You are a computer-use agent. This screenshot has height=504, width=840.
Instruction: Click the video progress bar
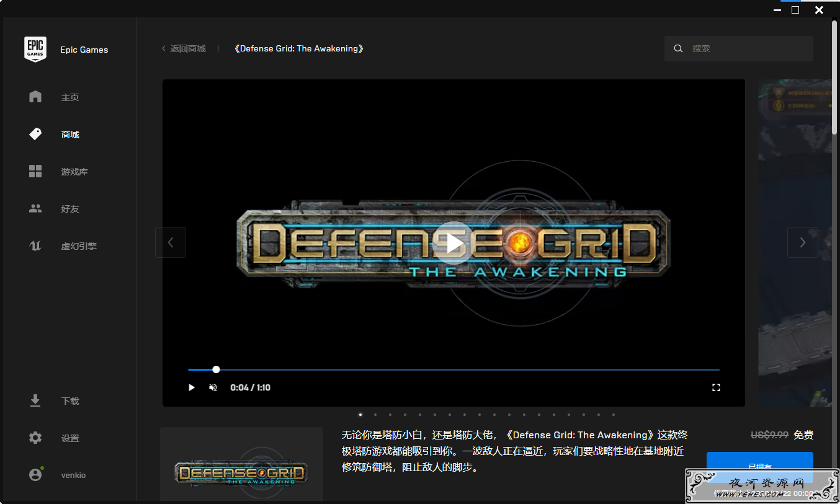[x=454, y=369]
